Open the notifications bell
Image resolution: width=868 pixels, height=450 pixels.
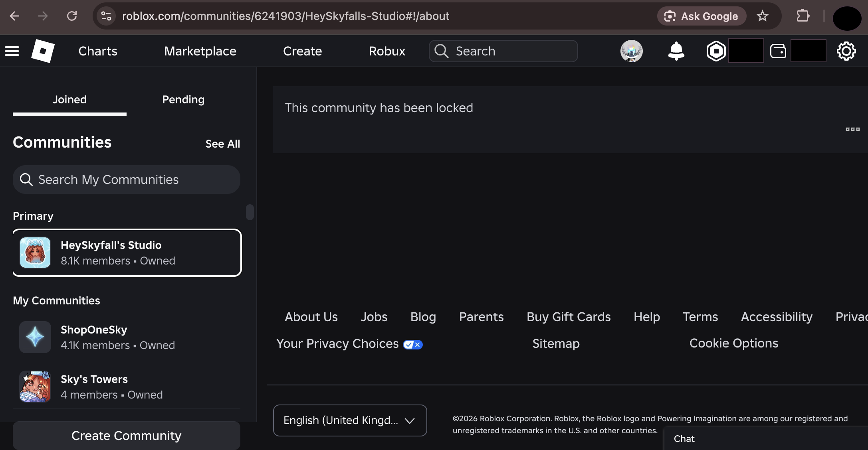676,51
